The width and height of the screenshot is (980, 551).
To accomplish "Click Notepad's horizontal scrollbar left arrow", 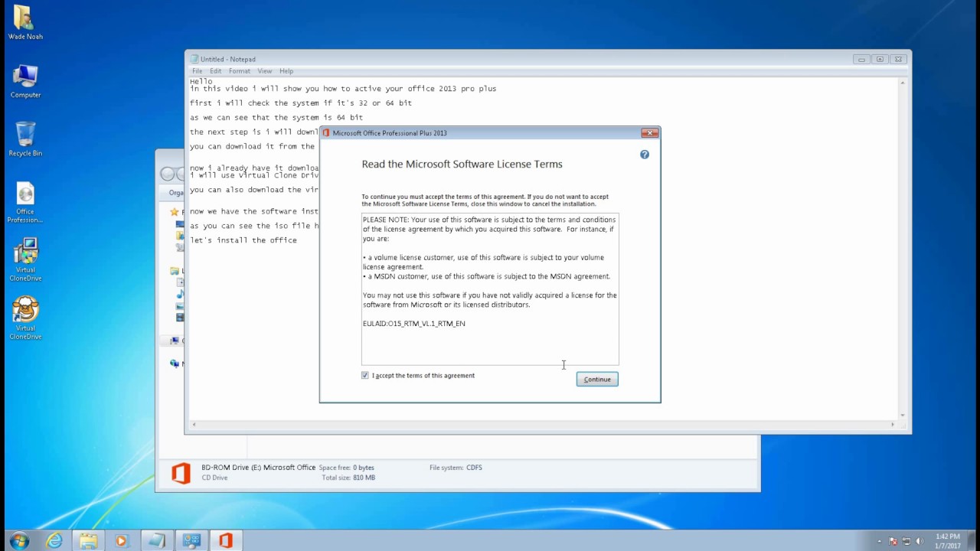I will (194, 424).
